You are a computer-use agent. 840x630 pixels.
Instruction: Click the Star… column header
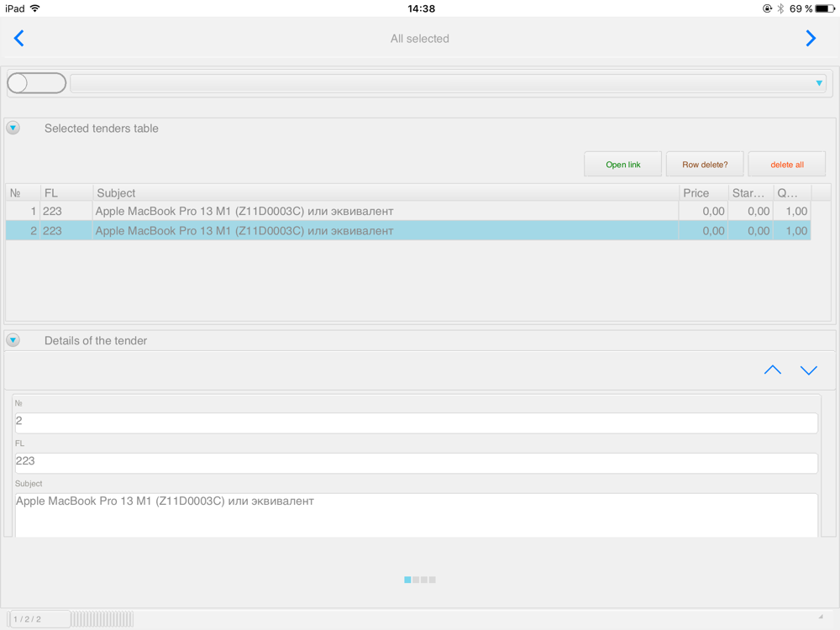tap(750, 193)
